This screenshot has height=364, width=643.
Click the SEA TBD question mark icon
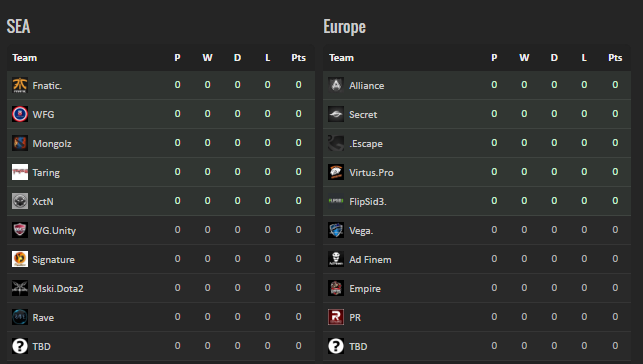(x=20, y=346)
